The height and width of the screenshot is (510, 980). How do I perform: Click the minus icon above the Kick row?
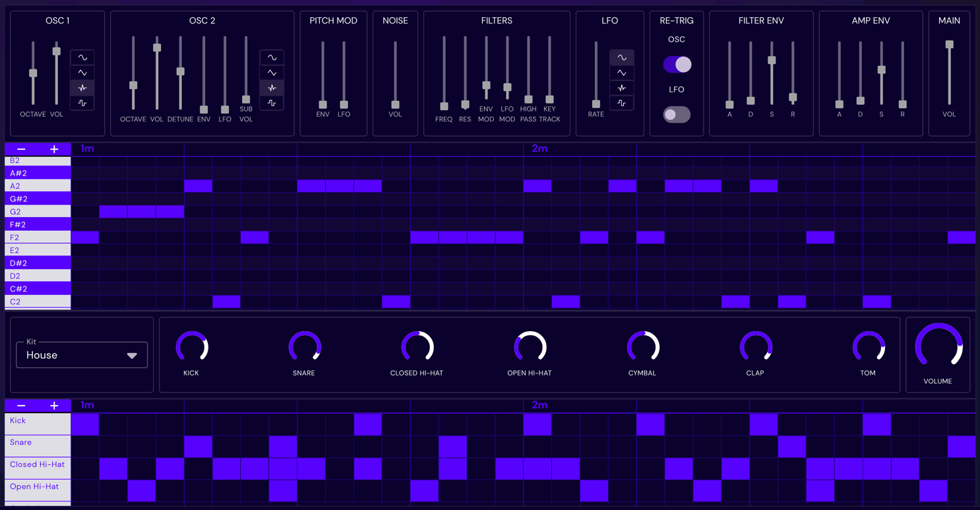[21, 406]
